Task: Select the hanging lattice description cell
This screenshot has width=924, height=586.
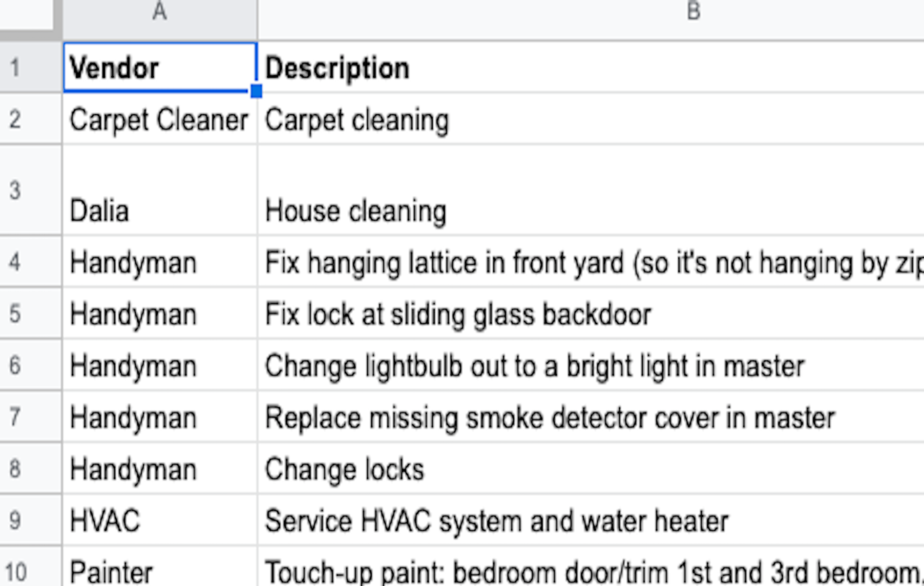Action: (590, 261)
